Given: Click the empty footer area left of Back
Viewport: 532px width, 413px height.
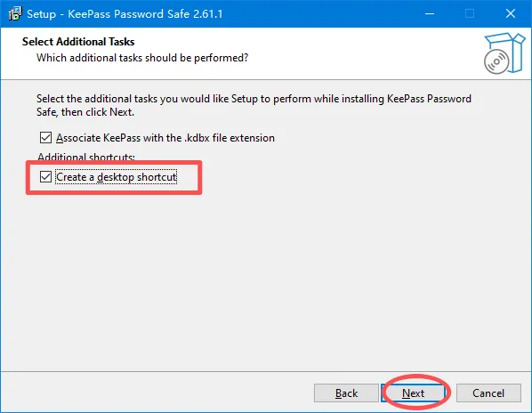Looking at the screenshot, I should (x=156, y=393).
